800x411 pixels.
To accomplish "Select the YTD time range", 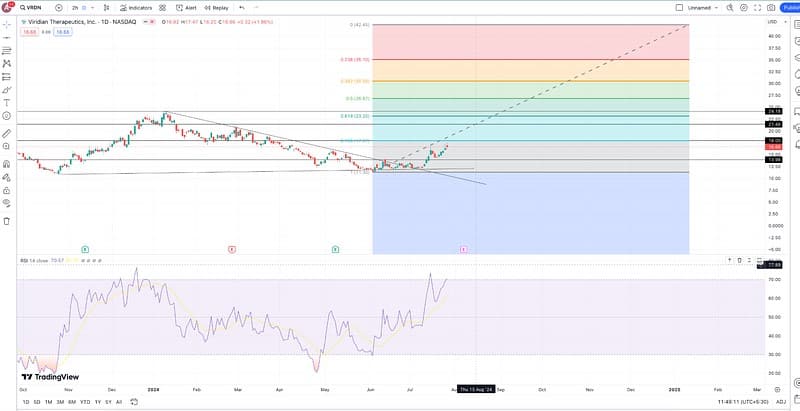I will 84,402.
